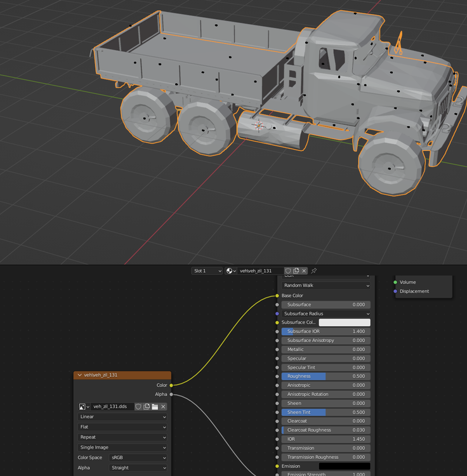
Task: Click the yellow Color output socket
Action: (x=171, y=385)
